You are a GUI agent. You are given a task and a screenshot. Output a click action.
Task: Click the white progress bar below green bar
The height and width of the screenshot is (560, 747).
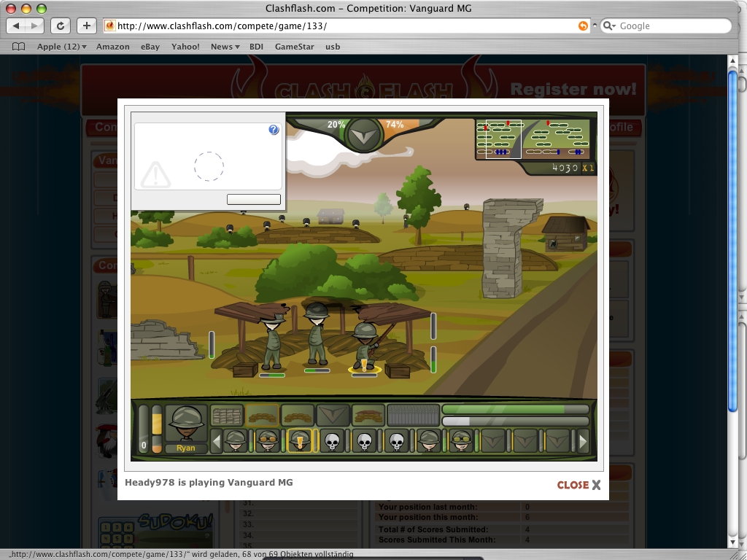[x=516, y=421]
